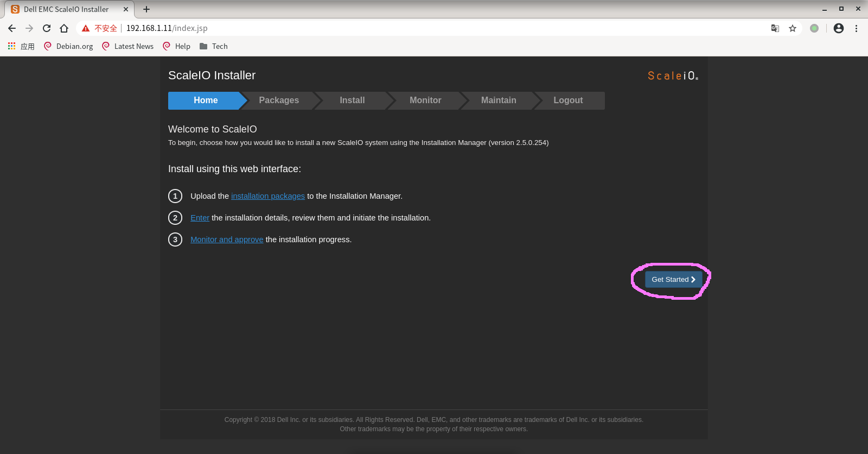
Task: Open the Latest News bookmark
Action: pyautogui.click(x=128, y=46)
